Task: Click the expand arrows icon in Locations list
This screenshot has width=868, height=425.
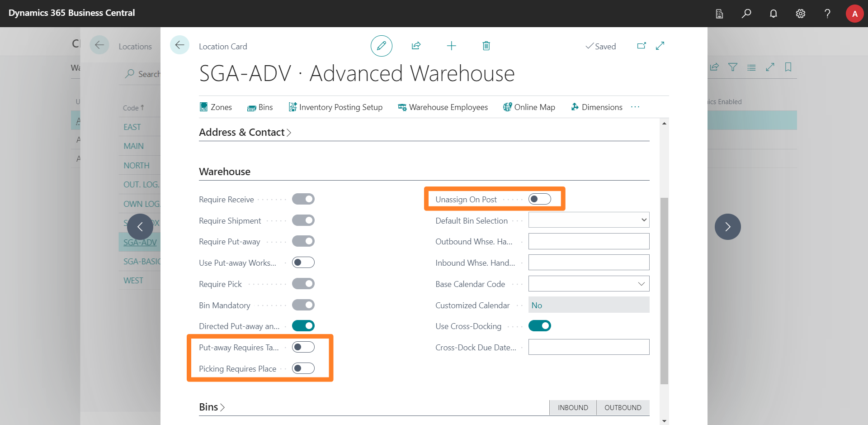Action: (770, 67)
